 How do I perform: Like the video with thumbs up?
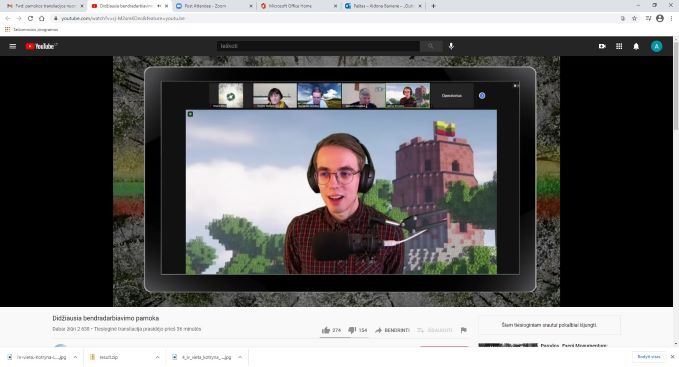(326, 330)
